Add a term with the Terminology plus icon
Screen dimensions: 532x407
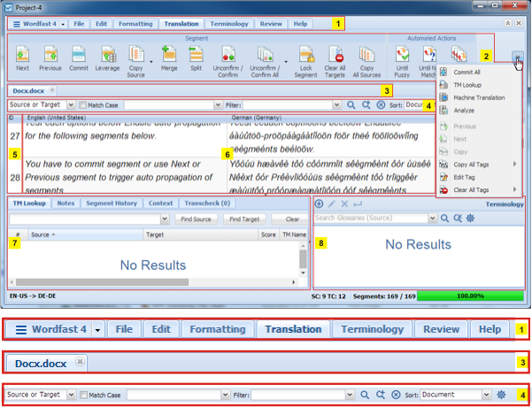[x=319, y=203]
